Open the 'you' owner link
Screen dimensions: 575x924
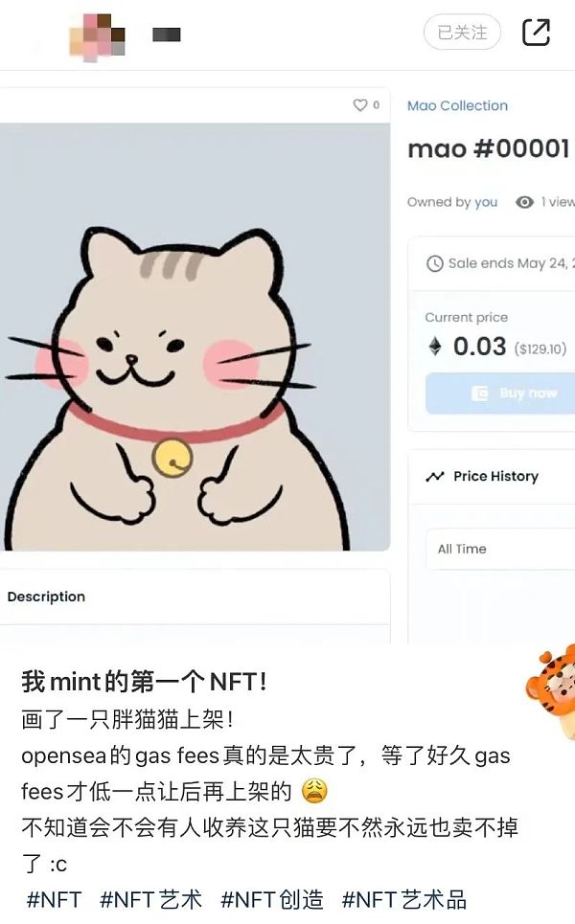[x=486, y=202]
